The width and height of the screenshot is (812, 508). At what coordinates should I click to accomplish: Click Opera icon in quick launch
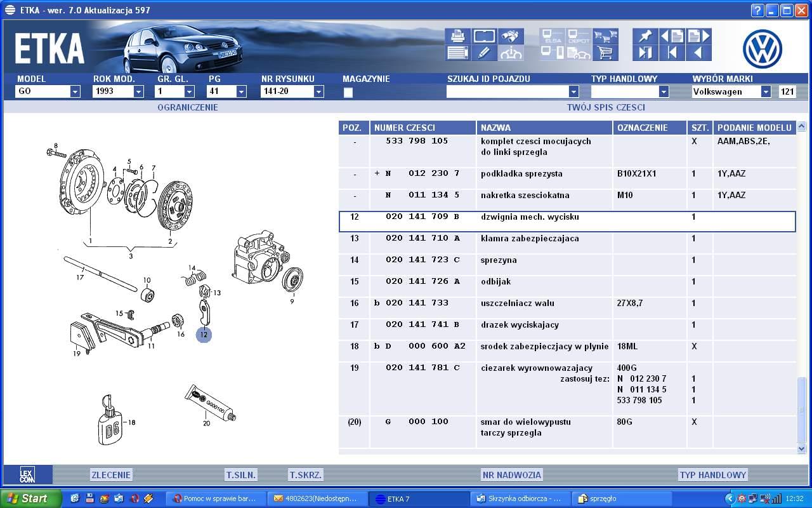tap(134, 498)
